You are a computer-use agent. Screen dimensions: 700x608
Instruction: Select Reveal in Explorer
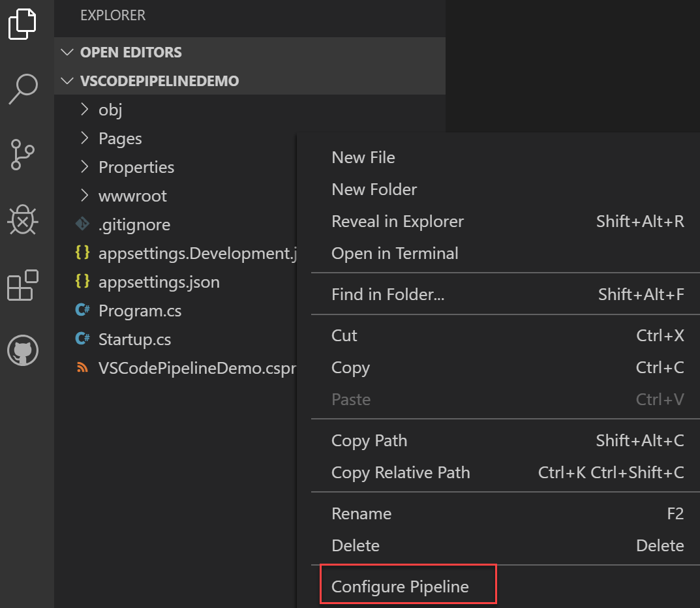(x=397, y=221)
